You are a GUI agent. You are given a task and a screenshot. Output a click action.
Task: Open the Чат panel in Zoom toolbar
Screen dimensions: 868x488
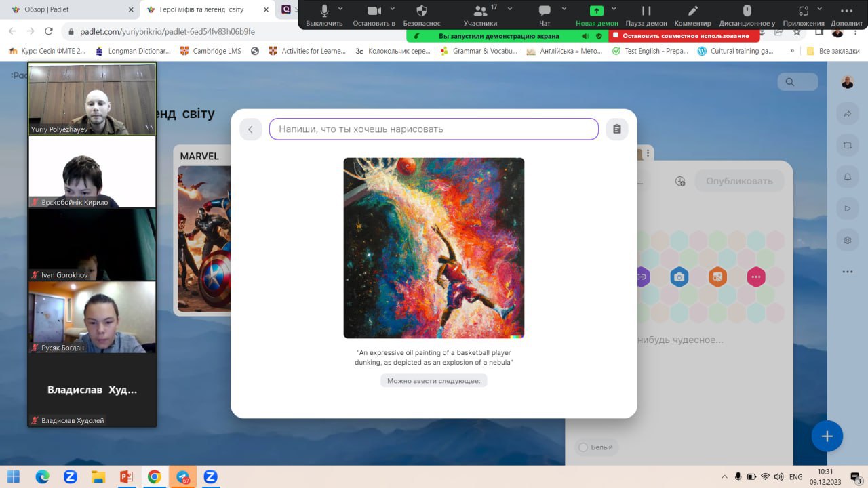tap(545, 15)
